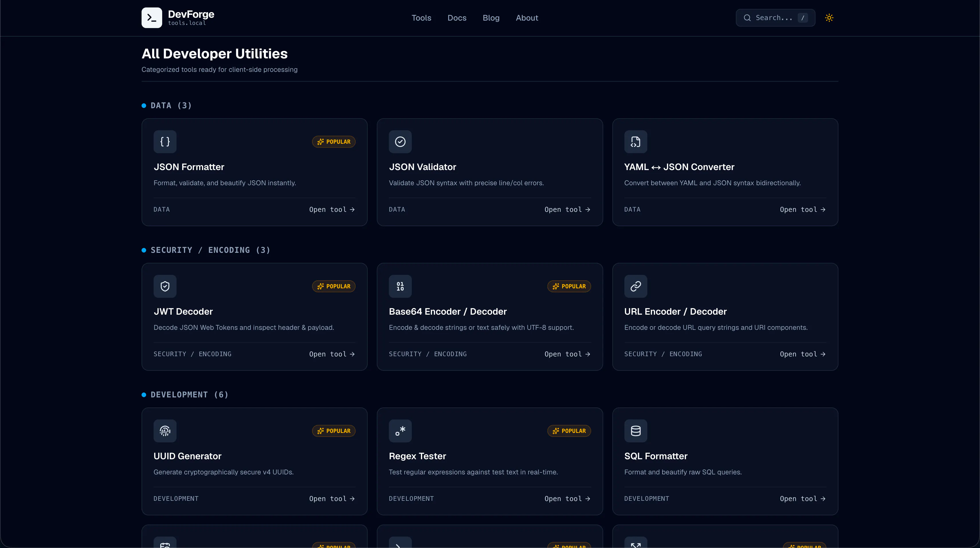Viewport: 980px width, 548px height.
Task: Click the UUID Generator card title
Action: tap(187, 456)
